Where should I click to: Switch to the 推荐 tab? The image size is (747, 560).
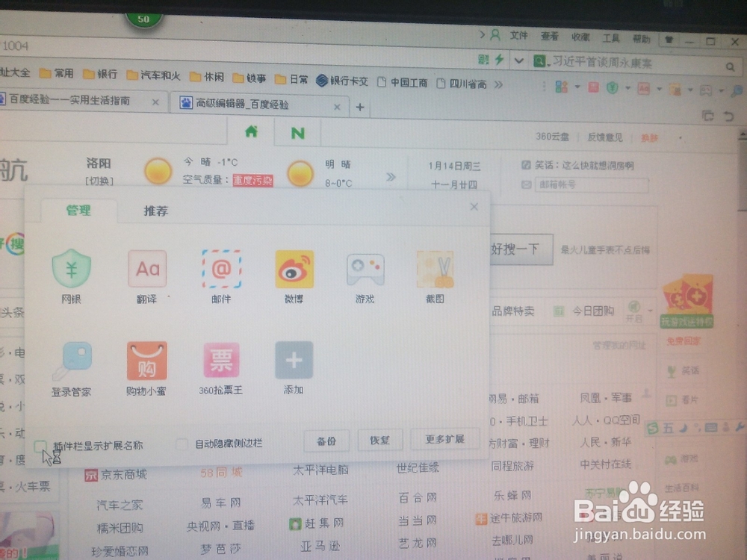[x=156, y=211]
